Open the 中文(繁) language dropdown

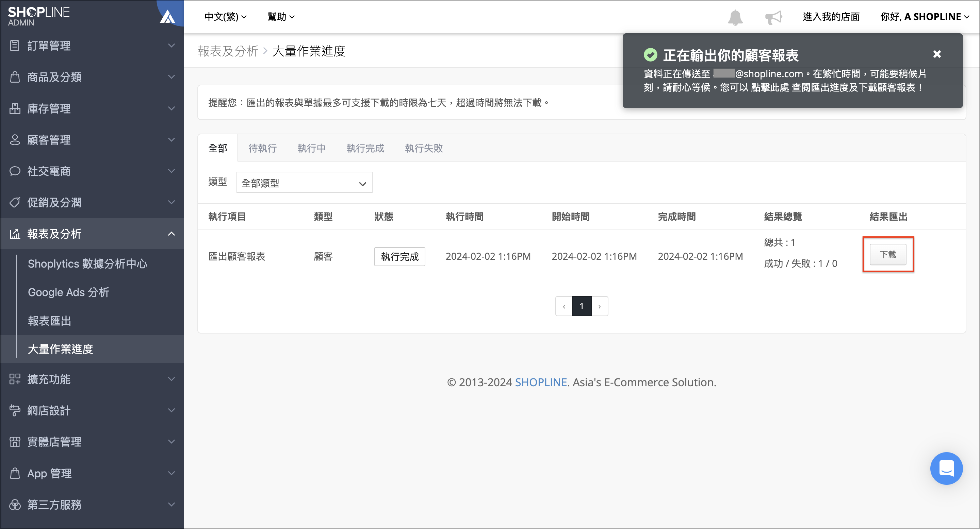click(226, 17)
